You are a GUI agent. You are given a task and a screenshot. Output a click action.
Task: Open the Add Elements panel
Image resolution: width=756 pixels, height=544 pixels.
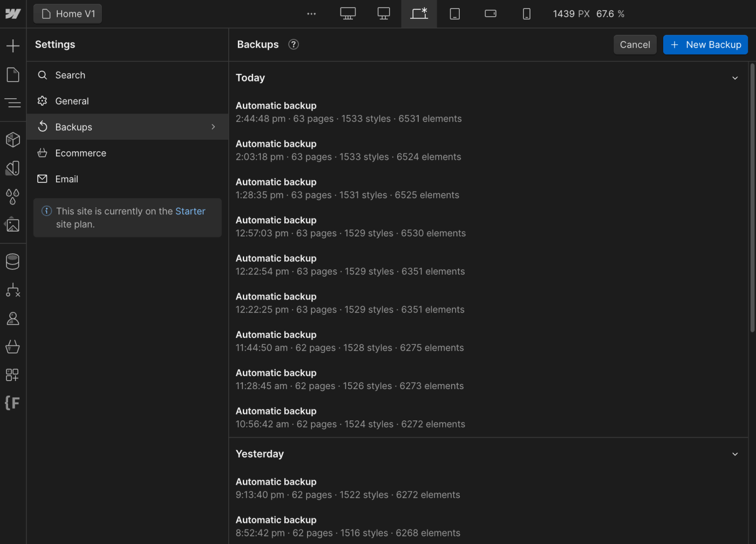[x=12, y=45]
